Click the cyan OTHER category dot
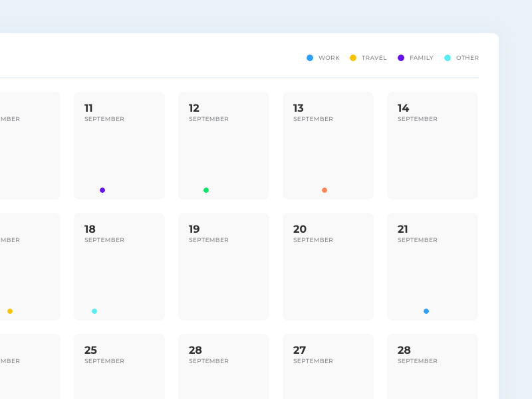The height and width of the screenshot is (399, 532). [x=447, y=58]
